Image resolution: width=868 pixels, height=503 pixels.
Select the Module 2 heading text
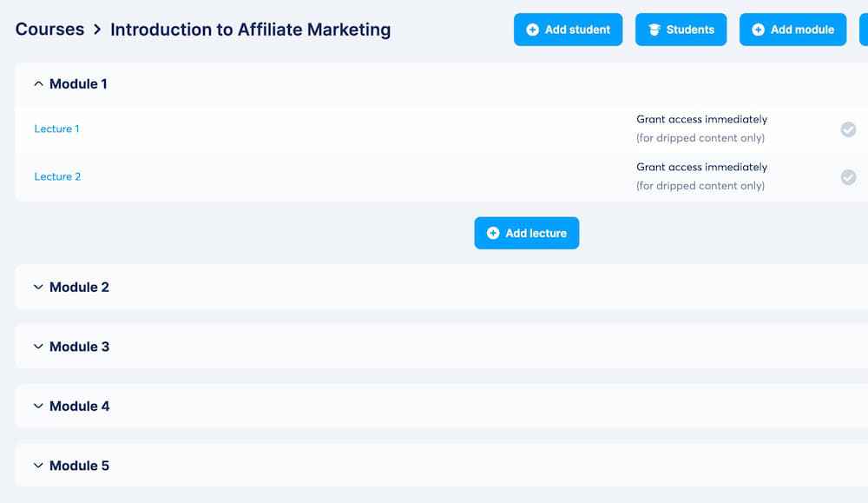pos(79,287)
